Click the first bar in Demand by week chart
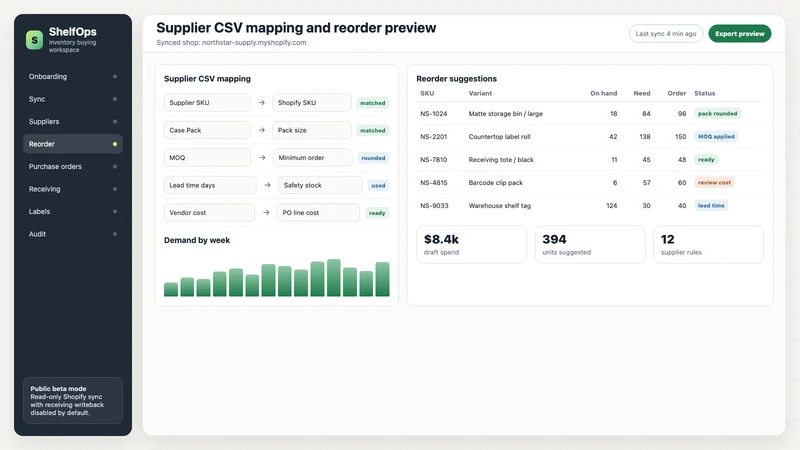Image resolution: width=800 pixels, height=450 pixels. (171, 289)
